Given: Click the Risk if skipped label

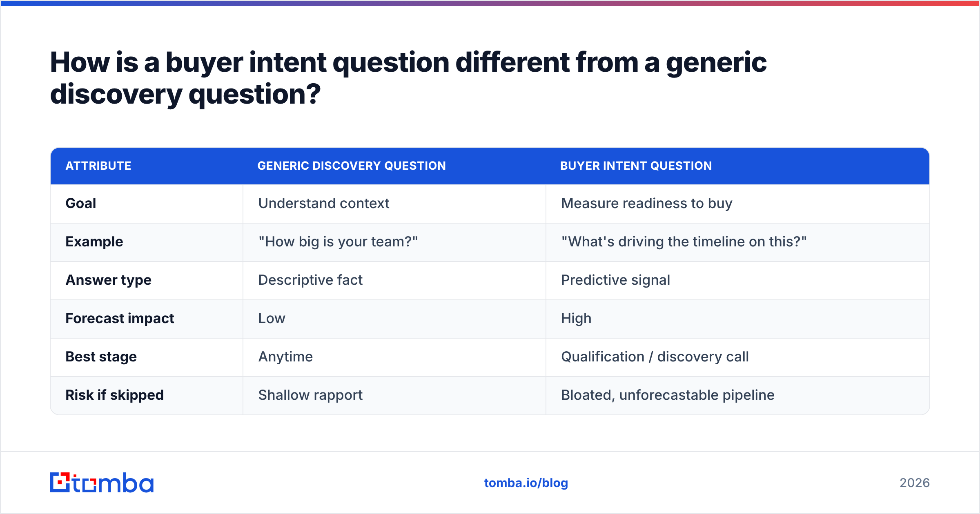Looking at the screenshot, I should (115, 395).
